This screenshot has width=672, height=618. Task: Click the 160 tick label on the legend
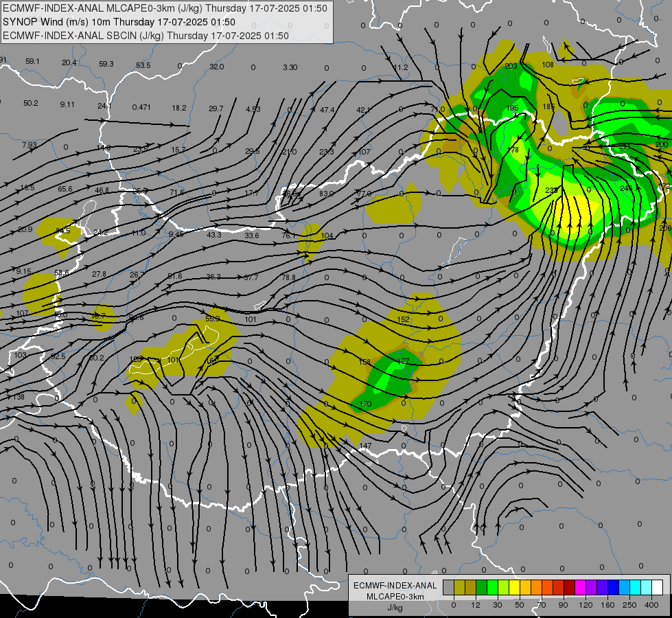tap(607, 605)
